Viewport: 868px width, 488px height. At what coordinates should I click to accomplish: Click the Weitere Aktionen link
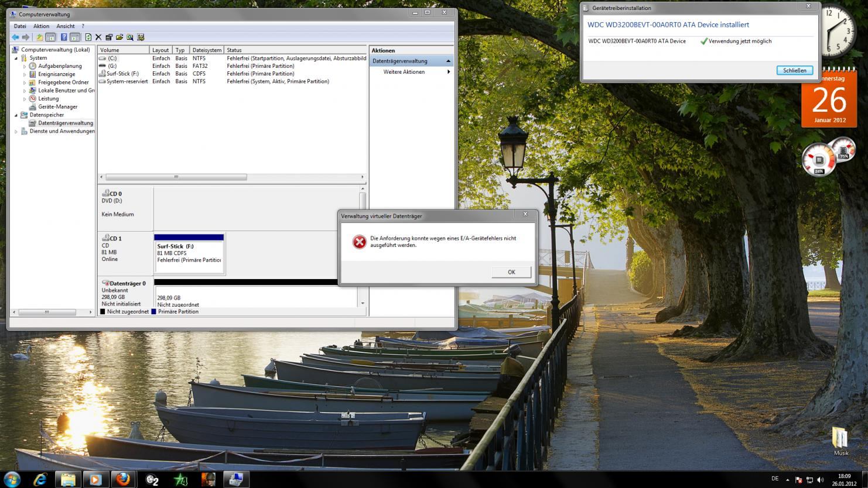coord(404,72)
